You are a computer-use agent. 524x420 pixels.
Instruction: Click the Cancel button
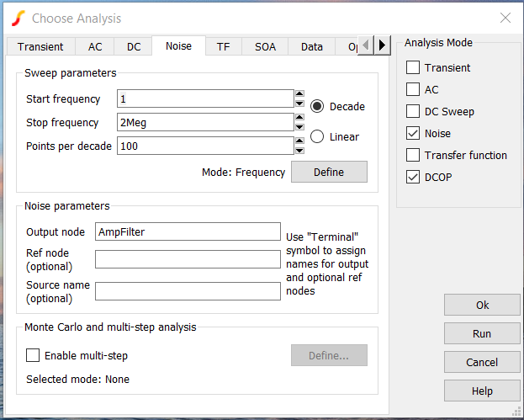tap(482, 362)
